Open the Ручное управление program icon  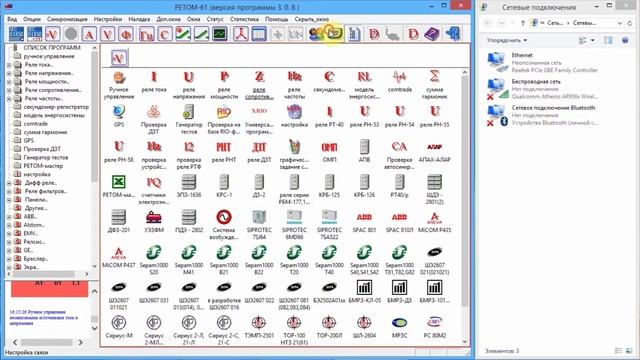coord(119,85)
